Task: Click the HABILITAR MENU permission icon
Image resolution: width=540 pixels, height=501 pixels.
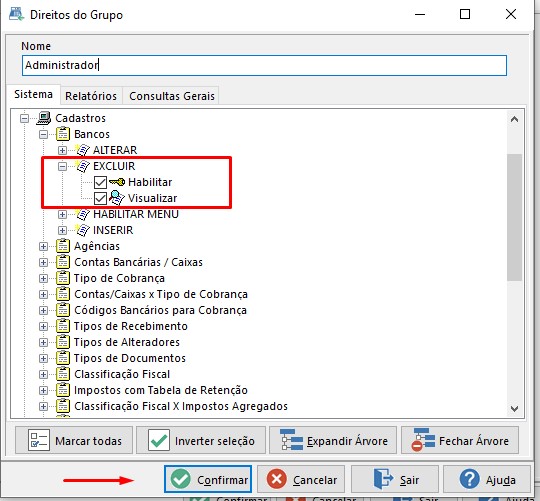Action: 83,214
